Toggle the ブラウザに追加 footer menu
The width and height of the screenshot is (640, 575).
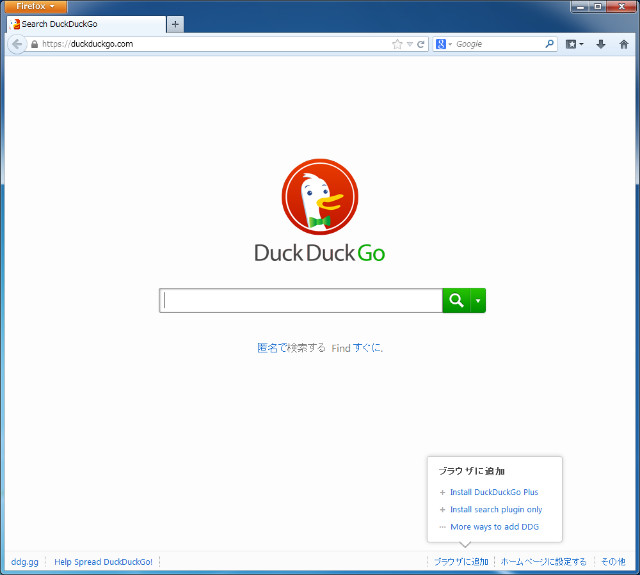click(x=461, y=562)
